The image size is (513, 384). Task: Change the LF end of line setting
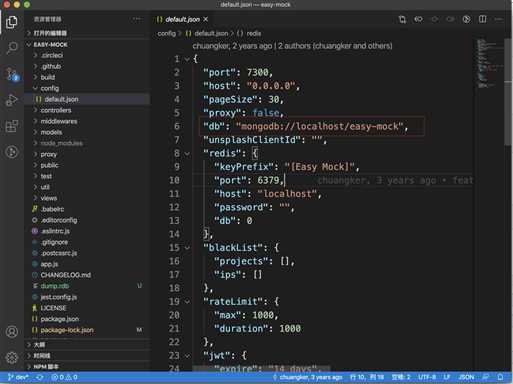click(x=447, y=377)
